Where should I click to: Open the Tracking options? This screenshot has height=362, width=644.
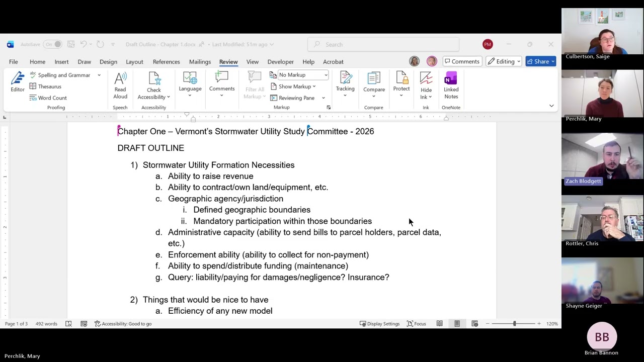point(345,84)
